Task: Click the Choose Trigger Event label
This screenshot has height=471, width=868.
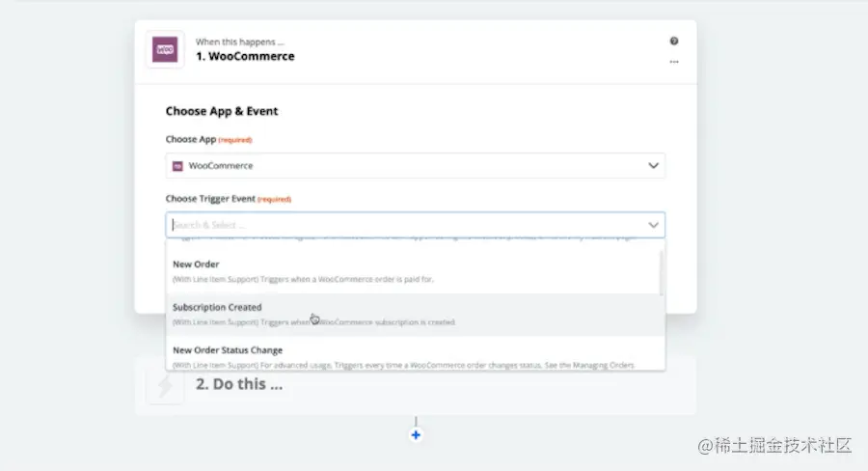Action: tap(210, 199)
